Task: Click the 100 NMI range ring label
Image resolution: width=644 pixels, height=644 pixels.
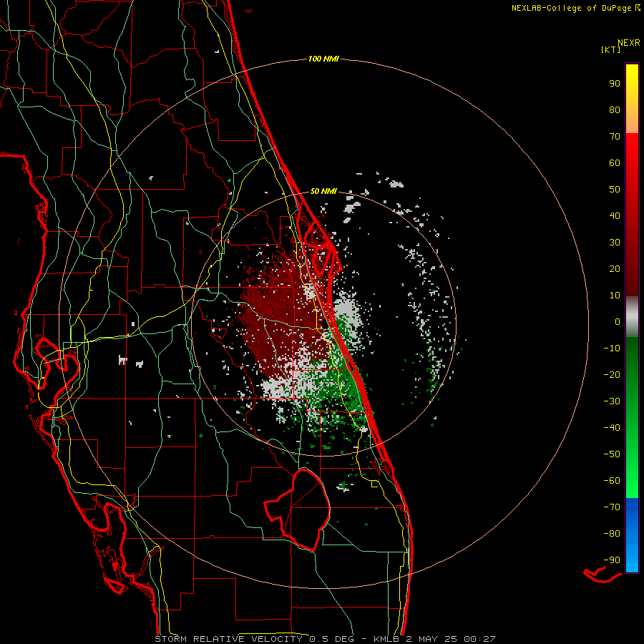Action: (323, 59)
